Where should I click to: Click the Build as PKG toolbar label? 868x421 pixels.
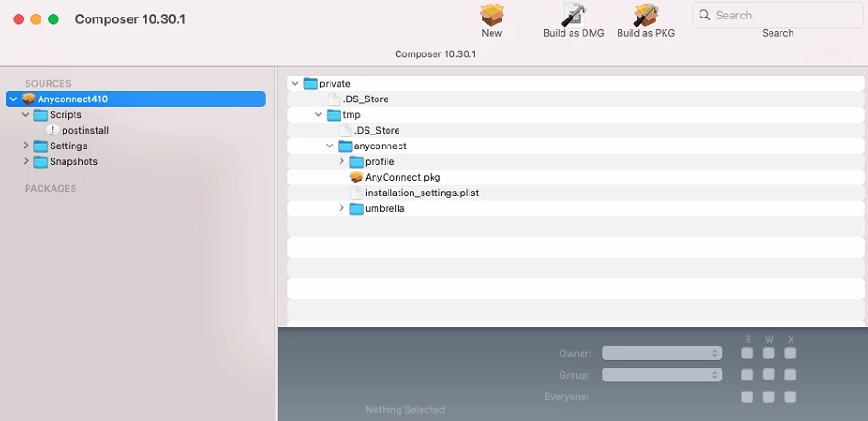tap(646, 33)
